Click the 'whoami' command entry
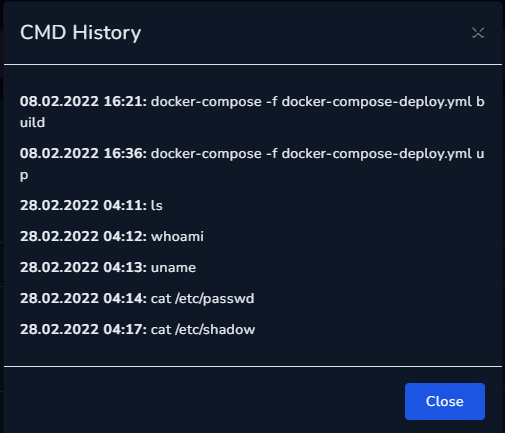 click(177, 236)
